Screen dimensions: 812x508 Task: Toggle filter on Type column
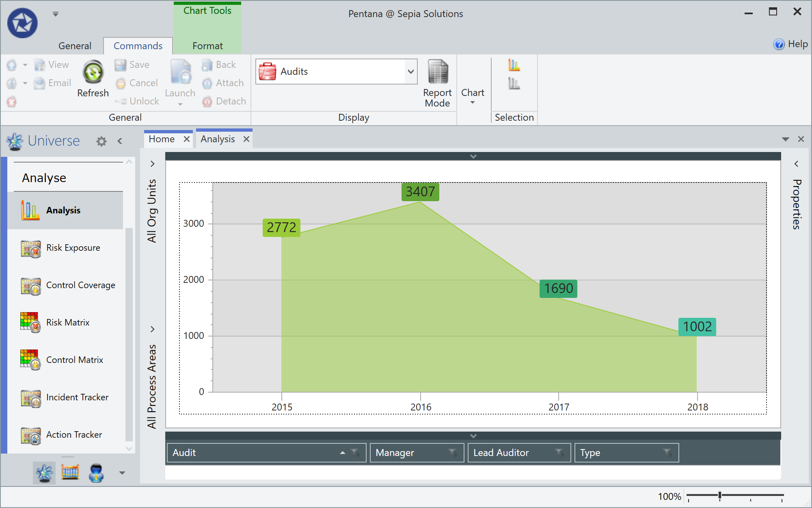click(x=667, y=452)
